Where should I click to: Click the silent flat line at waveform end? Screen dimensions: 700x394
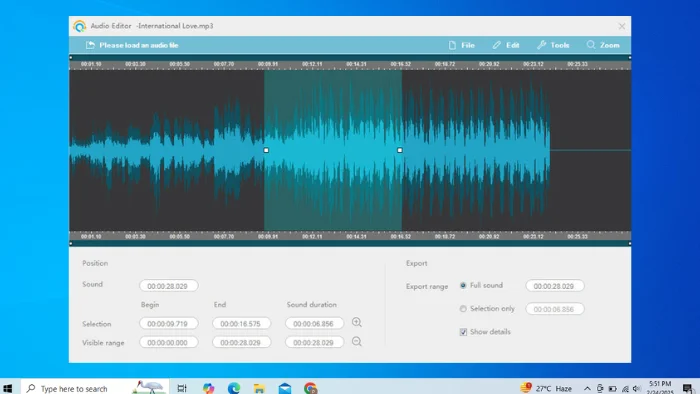pyautogui.click(x=590, y=150)
